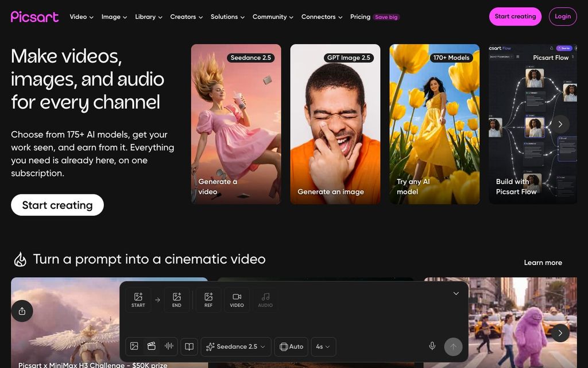Open the Generate an image card

coord(335,124)
